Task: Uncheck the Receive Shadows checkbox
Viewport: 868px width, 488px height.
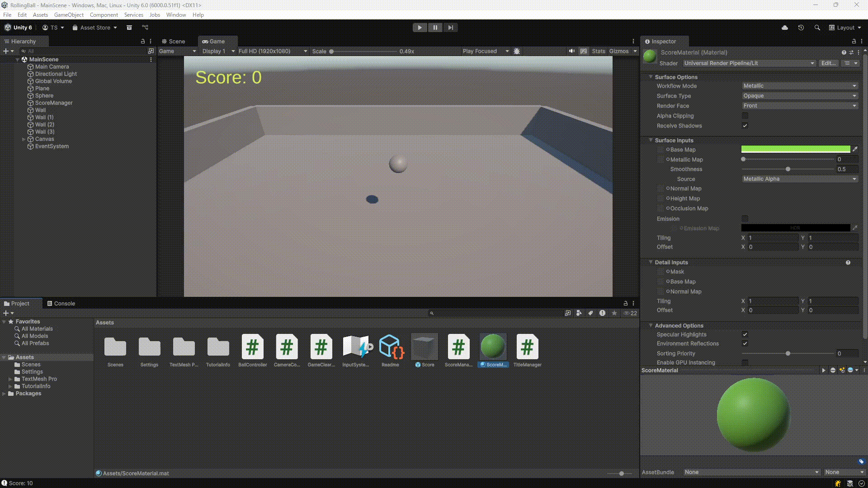Action: click(x=745, y=126)
